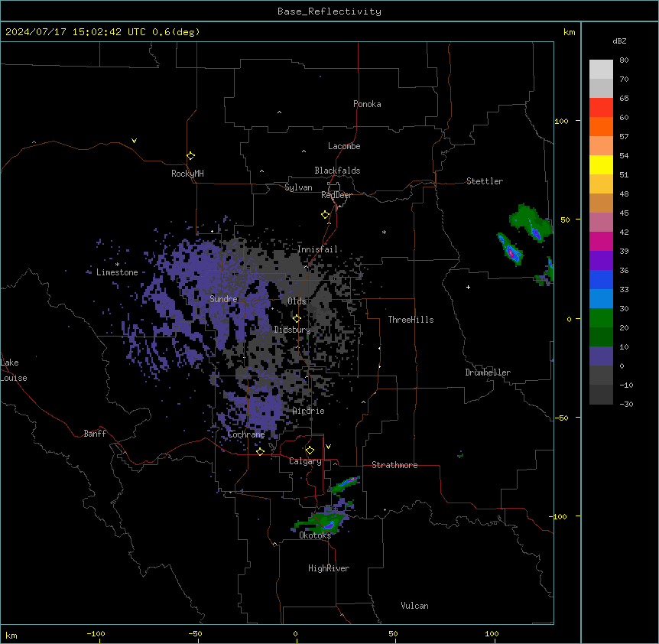The width and height of the screenshot is (659, 644).
Task: Click the Strathmore label
Action: point(394,465)
